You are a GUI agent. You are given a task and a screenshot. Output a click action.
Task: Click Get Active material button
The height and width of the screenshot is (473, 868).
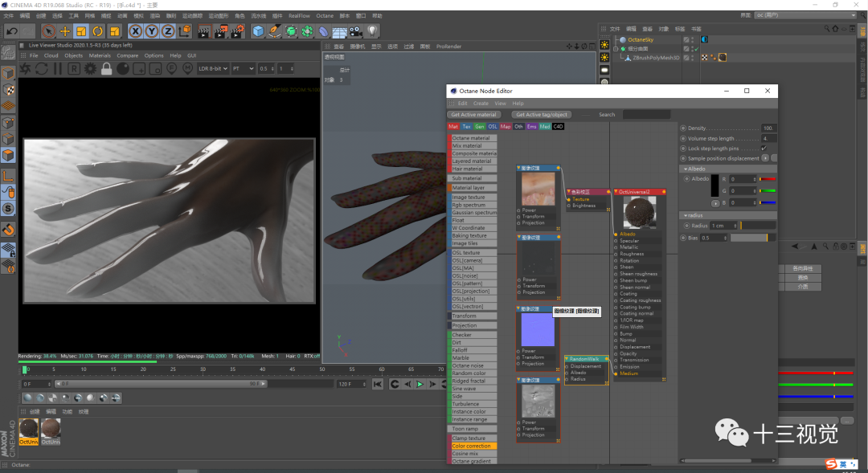(473, 115)
